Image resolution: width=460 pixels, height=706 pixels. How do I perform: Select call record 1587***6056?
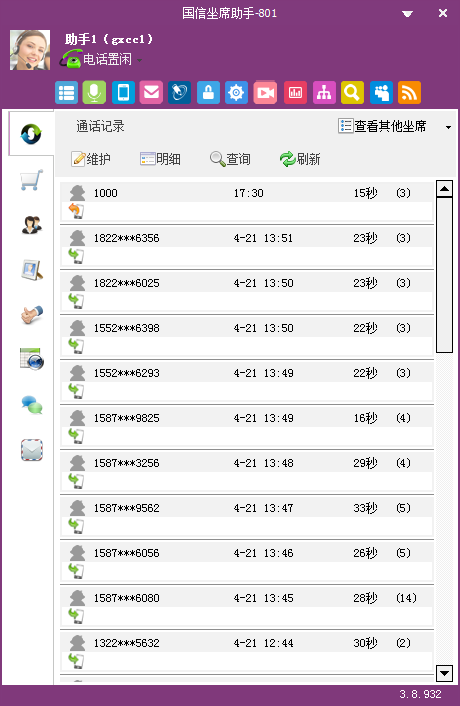(247, 562)
